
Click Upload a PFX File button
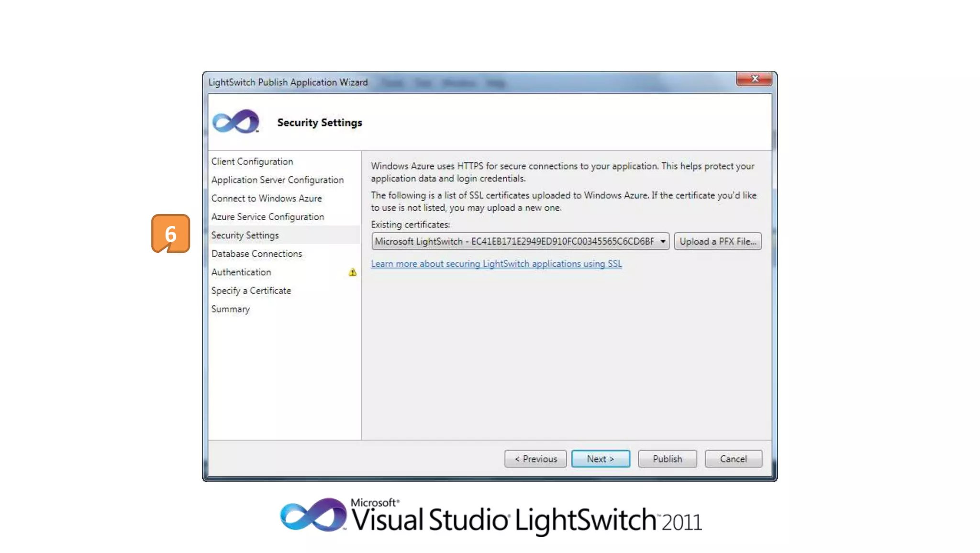(x=717, y=241)
